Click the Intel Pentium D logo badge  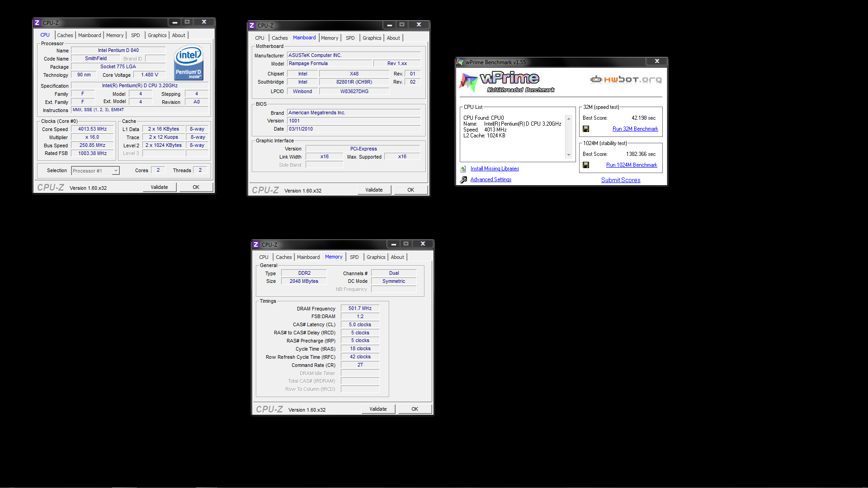[189, 63]
